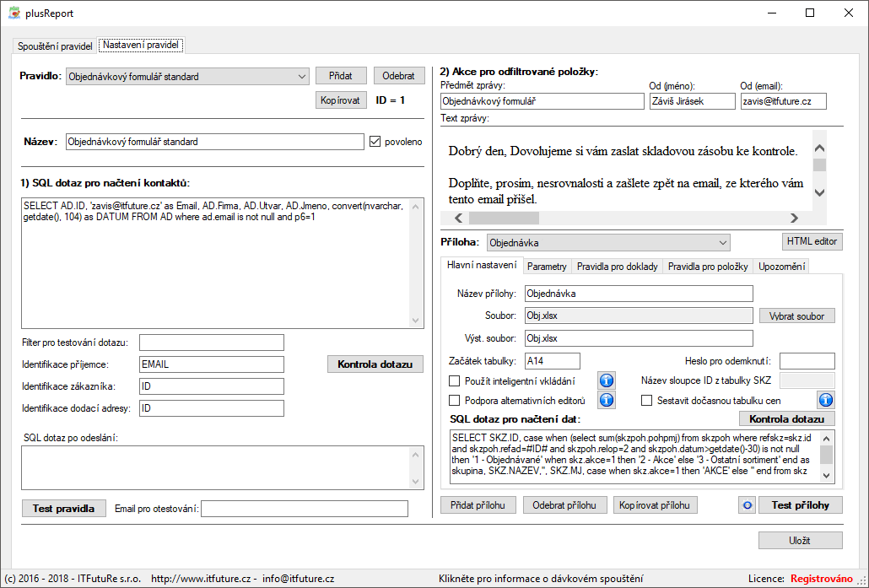Click the Přidat rule button
This screenshot has height=588, width=869.
coord(342,76)
